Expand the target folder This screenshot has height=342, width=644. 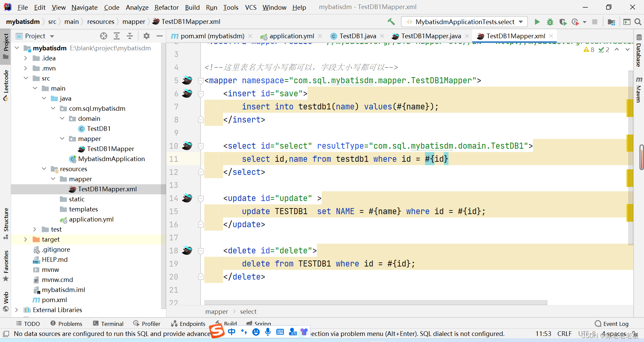(25, 239)
